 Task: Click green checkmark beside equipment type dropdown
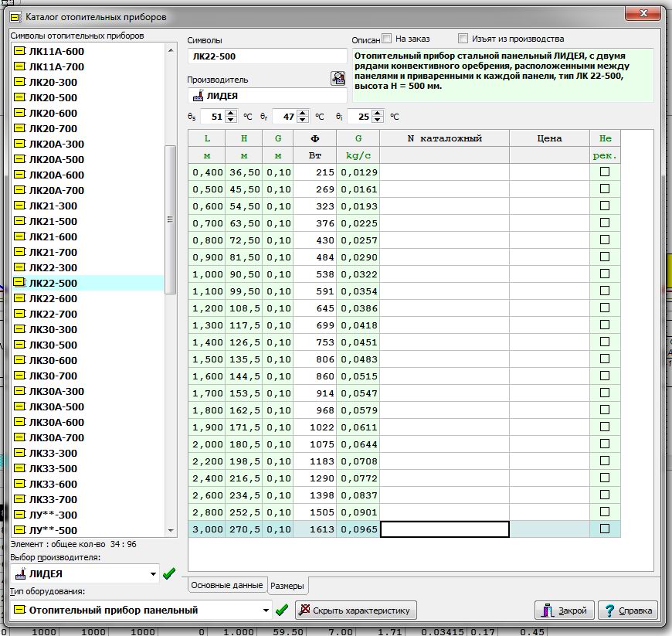pyautogui.click(x=282, y=610)
